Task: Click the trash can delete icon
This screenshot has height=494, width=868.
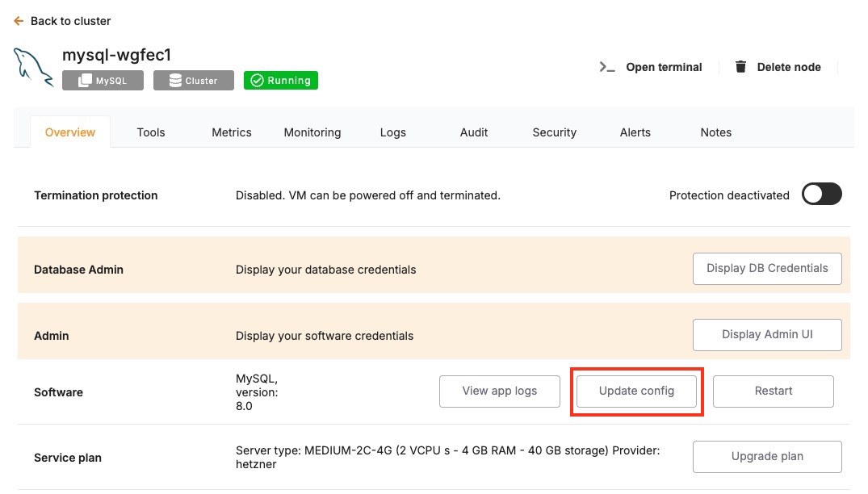Action: coord(740,67)
